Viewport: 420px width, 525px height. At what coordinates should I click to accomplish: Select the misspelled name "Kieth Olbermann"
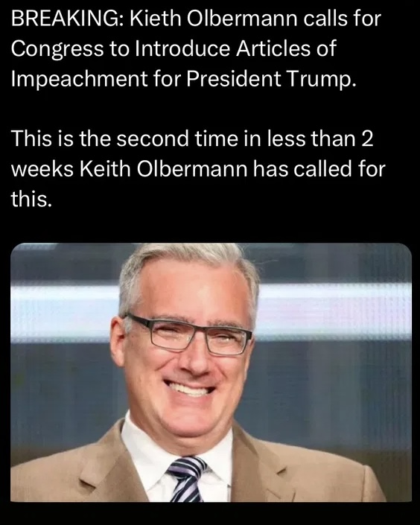point(214,19)
